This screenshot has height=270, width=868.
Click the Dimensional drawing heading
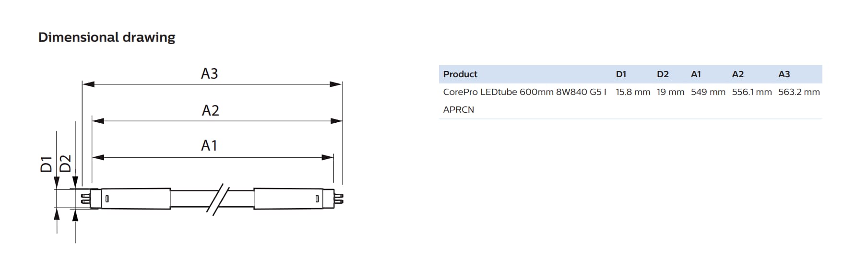pos(107,37)
